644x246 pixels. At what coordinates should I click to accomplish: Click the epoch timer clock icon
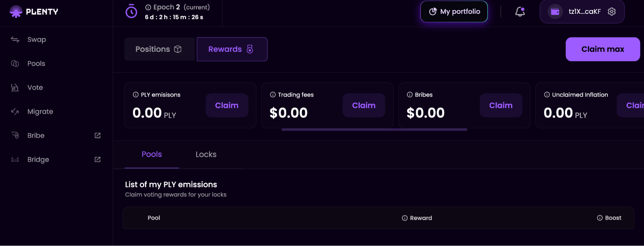click(131, 12)
